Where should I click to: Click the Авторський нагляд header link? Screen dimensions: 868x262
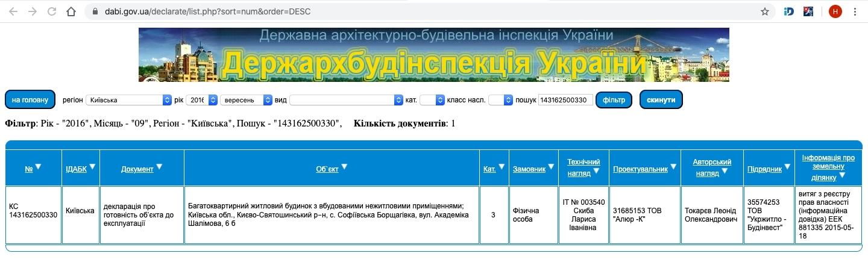click(x=711, y=167)
